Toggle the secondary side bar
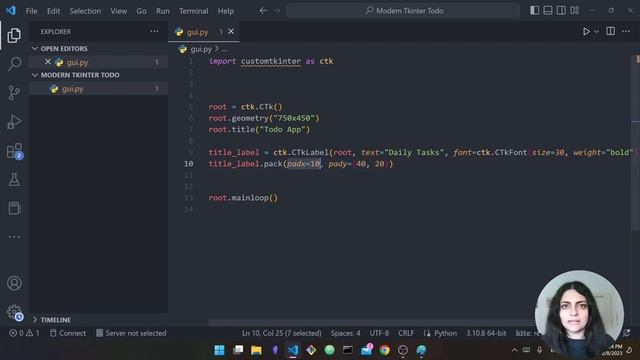Screen dimensions: 640x360 (x=561, y=11)
